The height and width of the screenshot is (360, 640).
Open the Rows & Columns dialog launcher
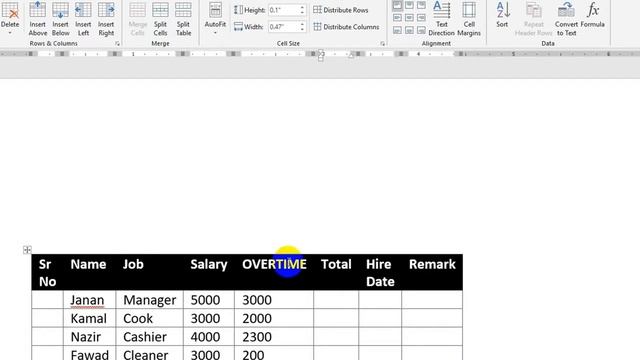118,43
